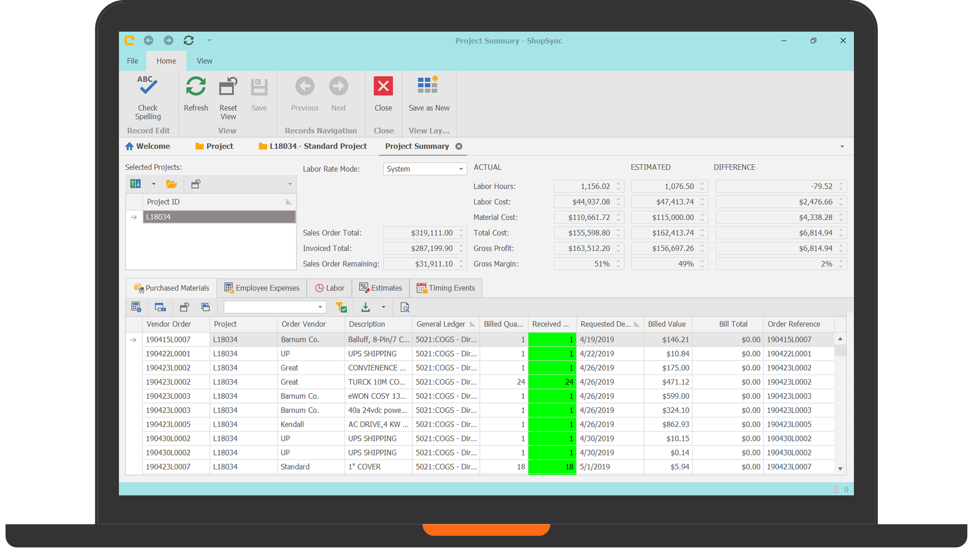Open the Estimates tab
Screen dimensions: 980x551
(380, 288)
